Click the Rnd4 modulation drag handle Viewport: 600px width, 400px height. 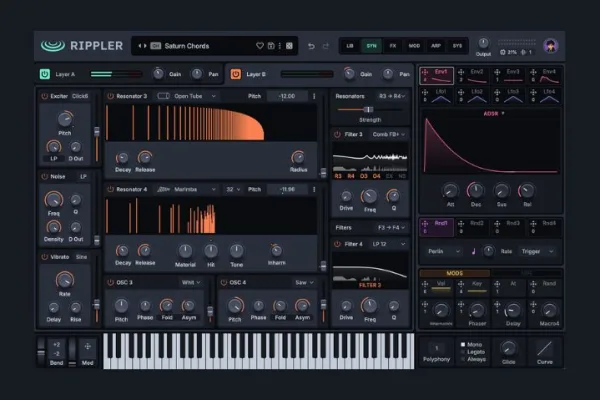[533, 224]
